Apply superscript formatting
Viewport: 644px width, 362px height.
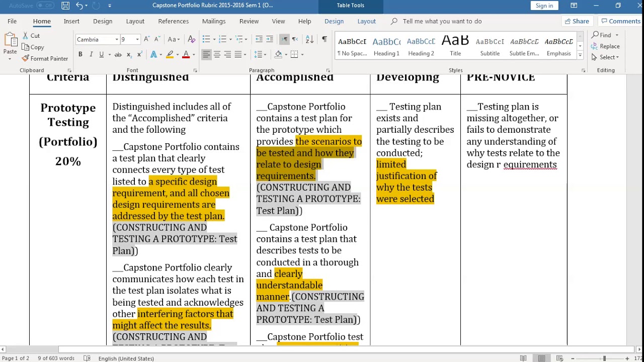click(139, 54)
